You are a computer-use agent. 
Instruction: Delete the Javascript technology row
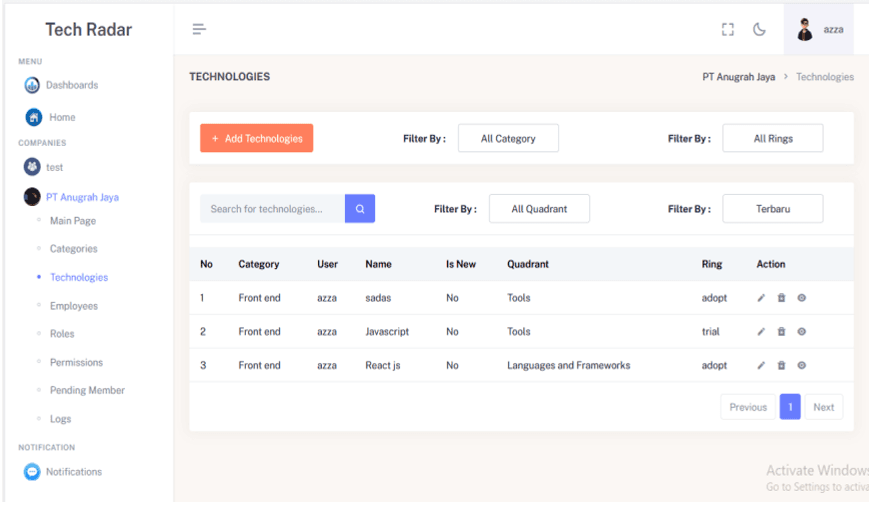(781, 331)
